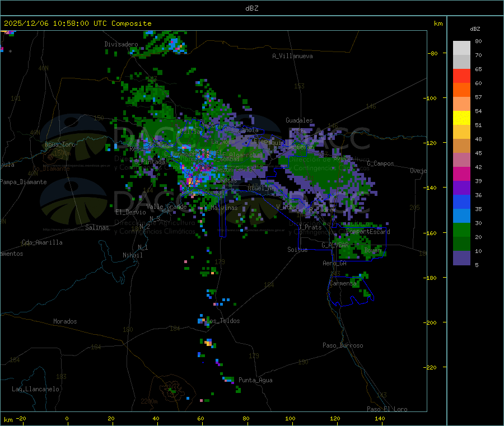The height and width of the screenshot is (426, 504).
Task: Select the Paso_El_Loro label
Action: pos(387,409)
